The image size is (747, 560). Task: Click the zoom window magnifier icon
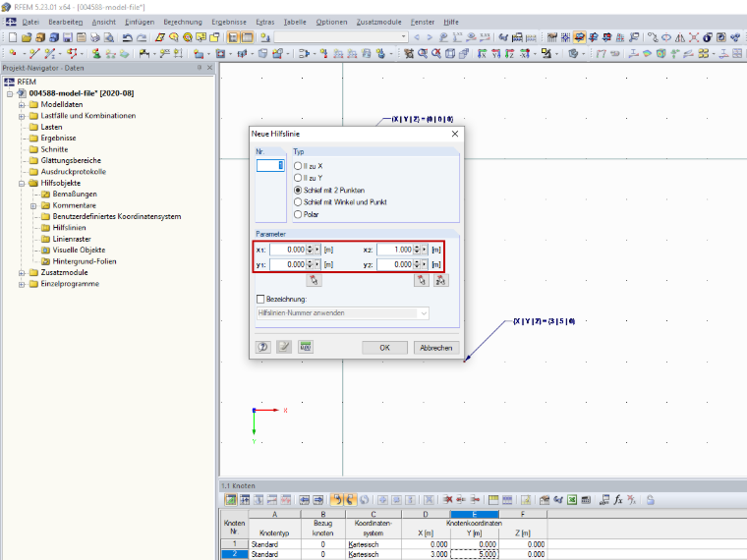422,53
